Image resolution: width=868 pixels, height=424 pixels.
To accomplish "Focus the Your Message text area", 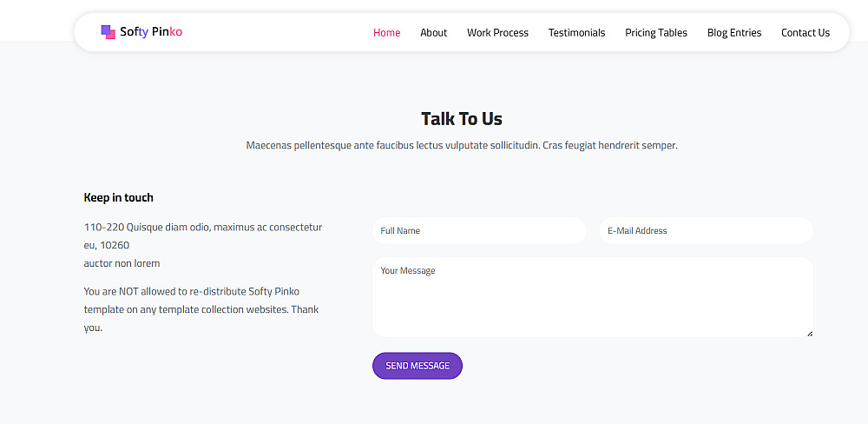I will (592, 297).
